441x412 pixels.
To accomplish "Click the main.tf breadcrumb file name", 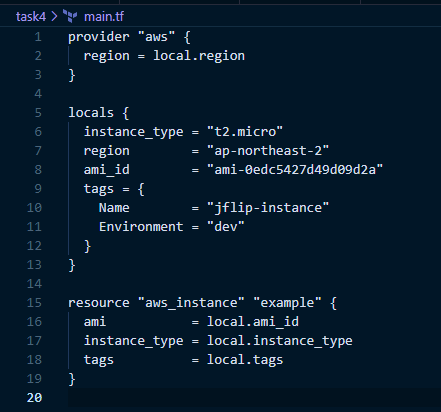I will (104, 16).
